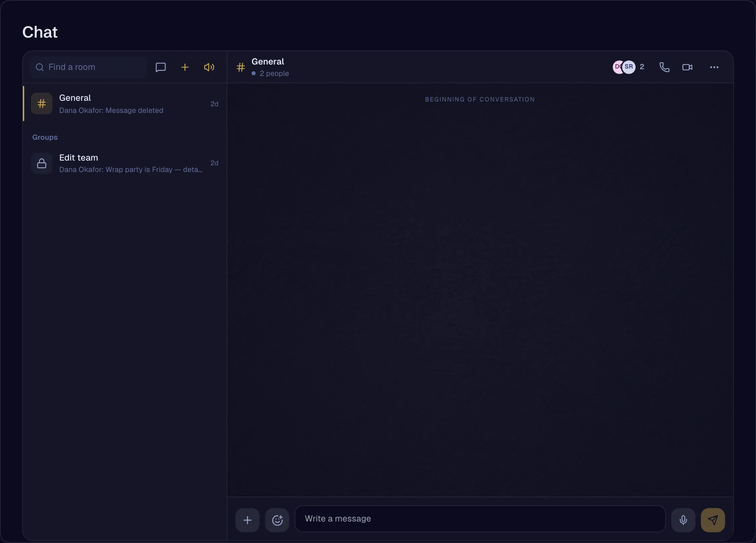Send the message with paper plane button
This screenshot has width=756, height=543.
[x=713, y=520]
